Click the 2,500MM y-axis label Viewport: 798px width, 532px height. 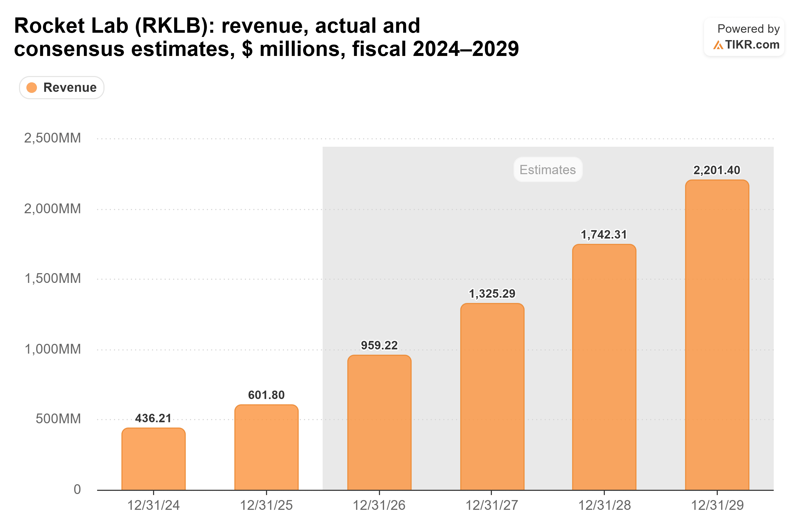pos(53,139)
